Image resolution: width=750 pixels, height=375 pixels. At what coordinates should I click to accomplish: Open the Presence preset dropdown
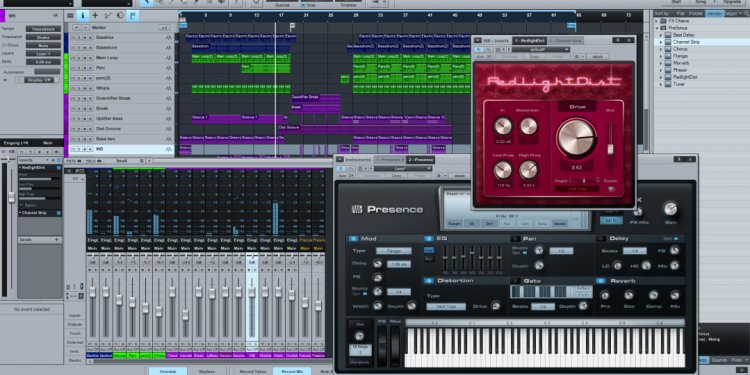403,168
